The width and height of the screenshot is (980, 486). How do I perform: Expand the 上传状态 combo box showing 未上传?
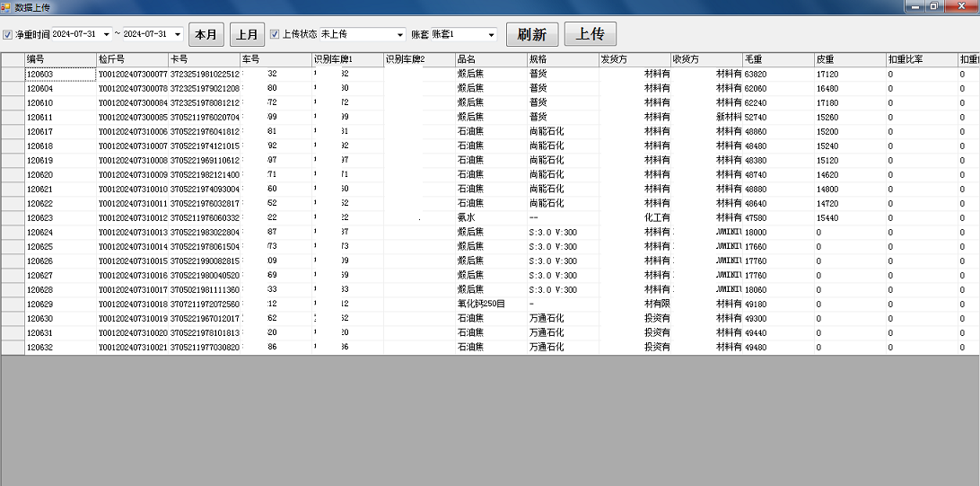pyautogui.click(x=400, y=35)
